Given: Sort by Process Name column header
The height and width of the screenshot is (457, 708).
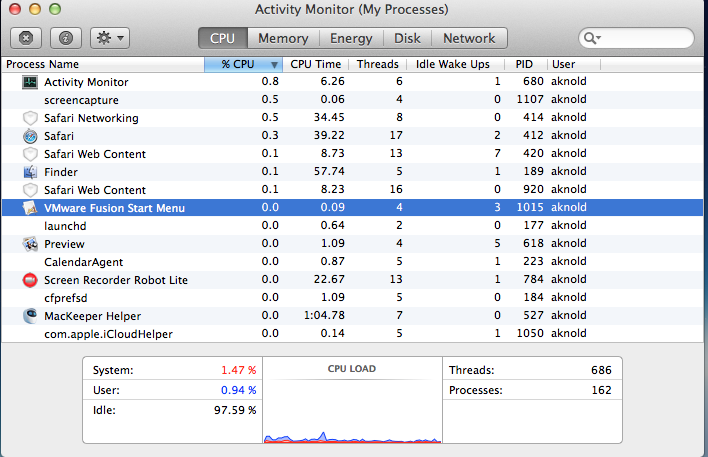Looking at the screenshot, I should (103, 64).
